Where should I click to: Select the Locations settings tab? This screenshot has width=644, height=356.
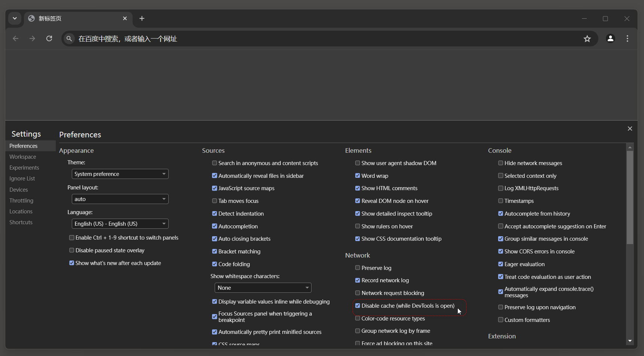[x=30, y=212]
